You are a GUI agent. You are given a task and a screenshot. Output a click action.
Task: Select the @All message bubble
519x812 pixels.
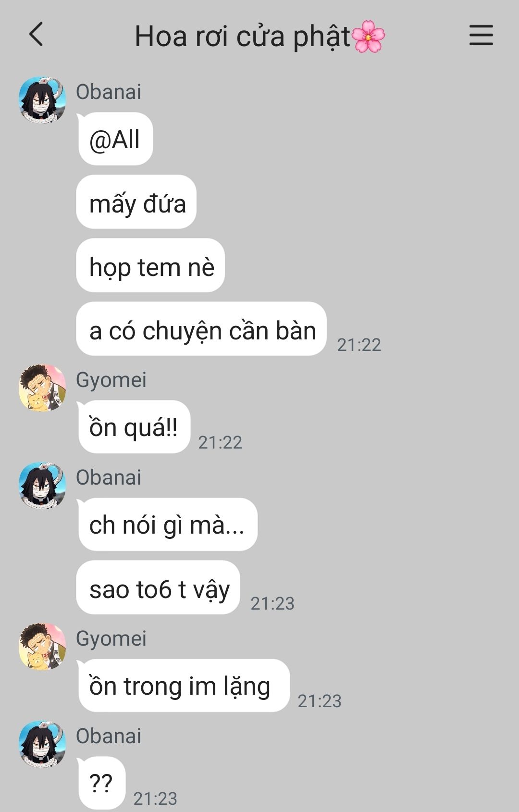pyautogui.click(x=115, y=139)
